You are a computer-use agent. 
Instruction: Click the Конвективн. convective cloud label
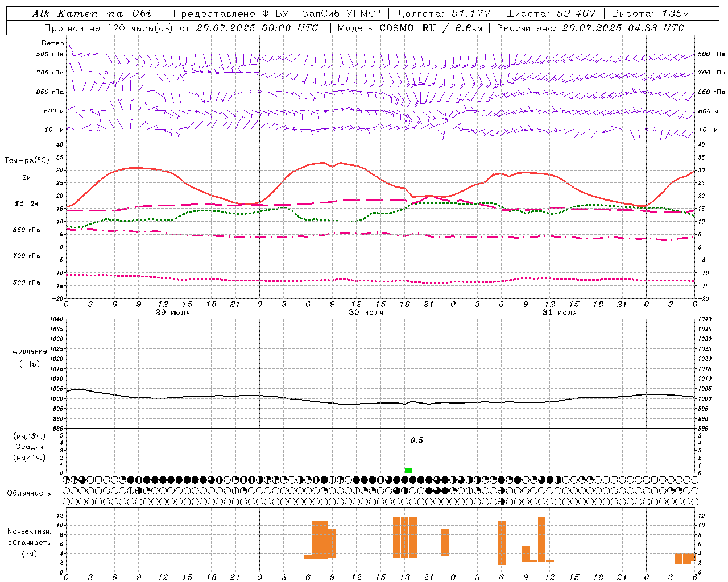tap(30, 531)
